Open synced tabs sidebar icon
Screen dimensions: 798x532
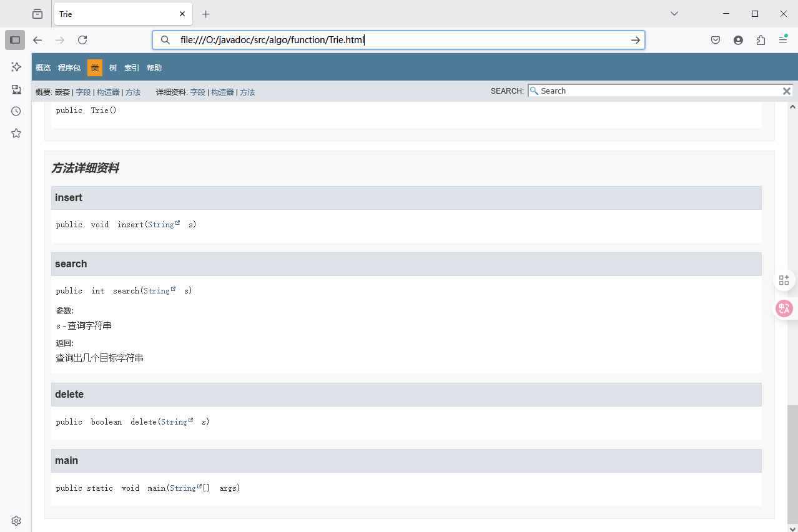(16, 89)
